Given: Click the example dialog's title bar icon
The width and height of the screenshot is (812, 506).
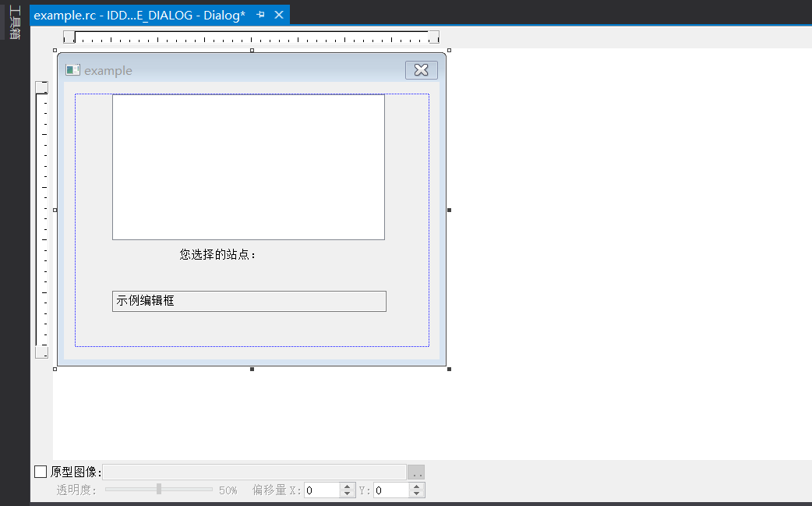Looking at the screenshot, I should click(72, 69).
